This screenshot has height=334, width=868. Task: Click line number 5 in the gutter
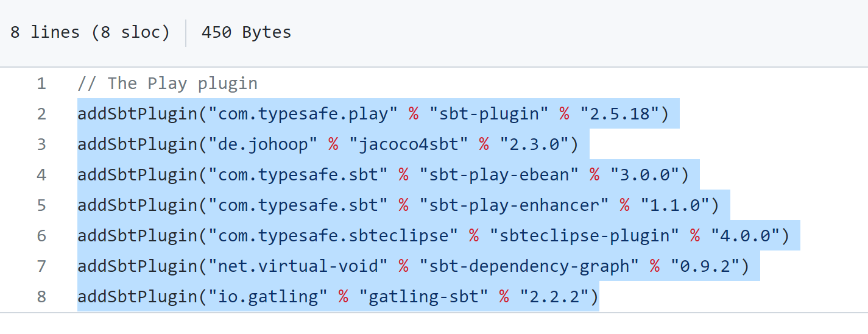(41, 205)
